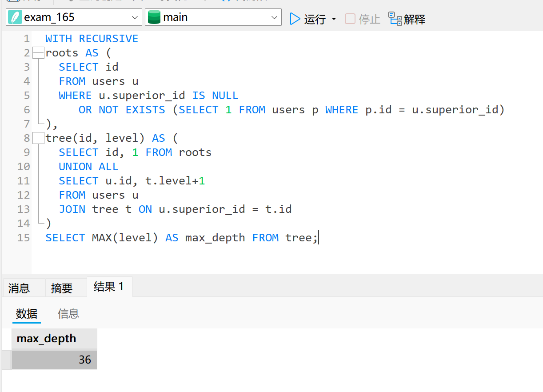Viewport: 543px width, 392px height.
Task: Select the result cell containing 36
Action: (x=54, y=360)
